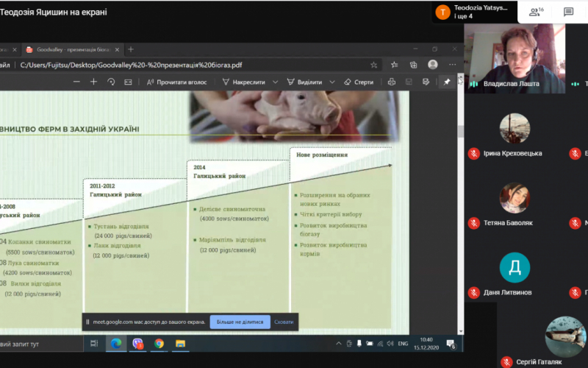588x368 pixels.
Task: Click the volume speaker tray icon
Action: click(390, 343)
